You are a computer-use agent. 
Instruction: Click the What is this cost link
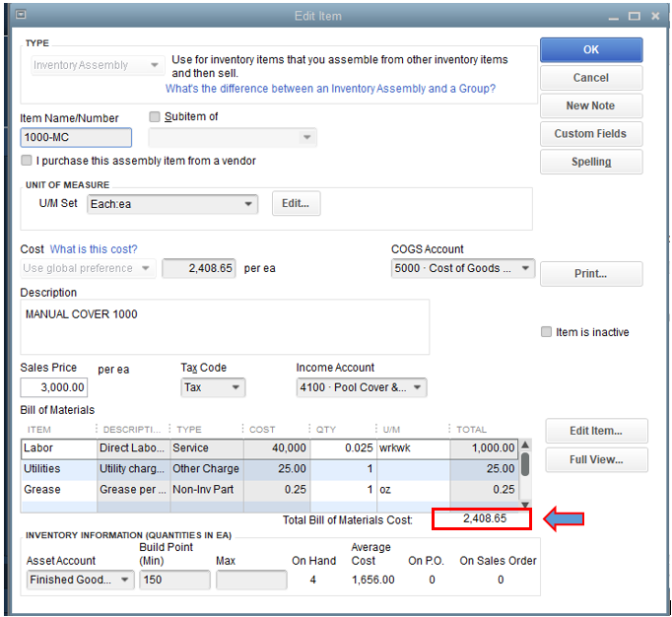point(94,249)
